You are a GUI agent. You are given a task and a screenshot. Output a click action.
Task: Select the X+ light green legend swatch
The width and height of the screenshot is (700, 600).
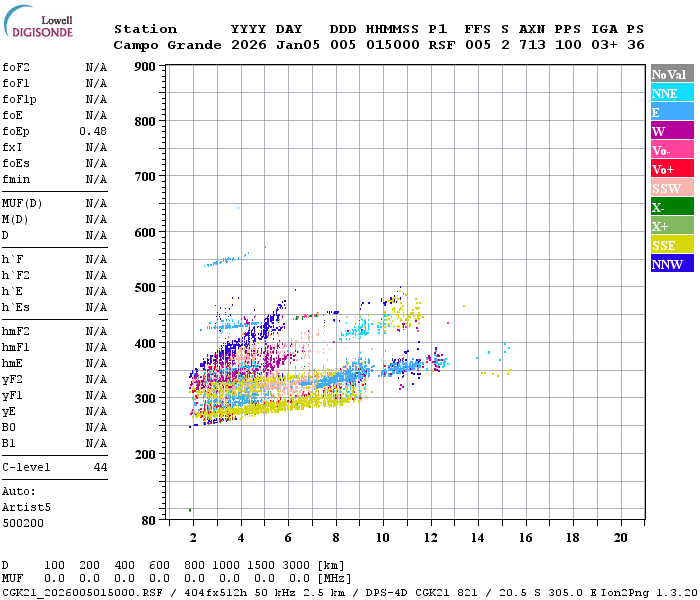(672, 225)
